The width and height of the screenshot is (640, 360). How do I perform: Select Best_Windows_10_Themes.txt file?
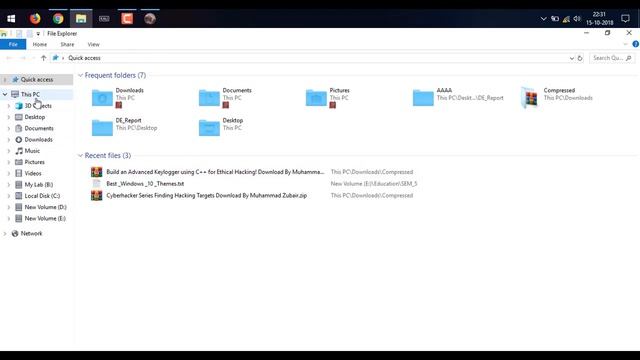[x=145, y=184]
